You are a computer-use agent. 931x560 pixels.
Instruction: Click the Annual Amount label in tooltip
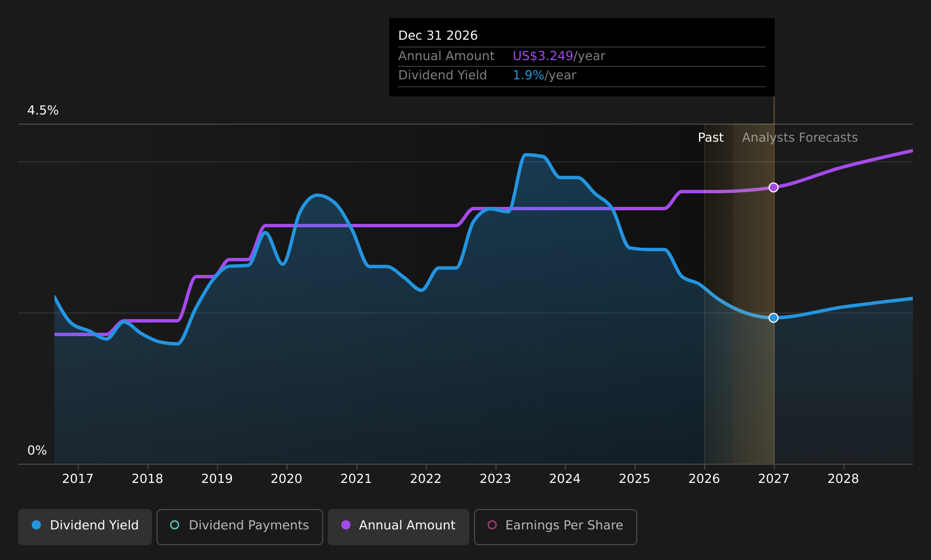point(446,56)
